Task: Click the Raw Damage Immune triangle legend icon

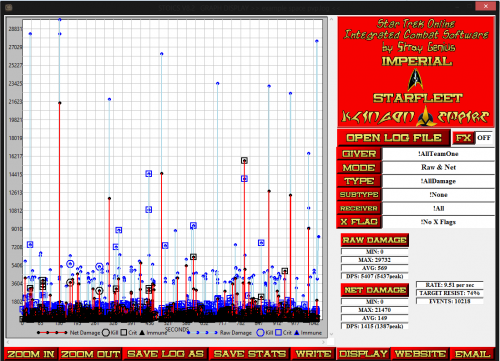Action: pyautogui.click(x=296, y=332)
